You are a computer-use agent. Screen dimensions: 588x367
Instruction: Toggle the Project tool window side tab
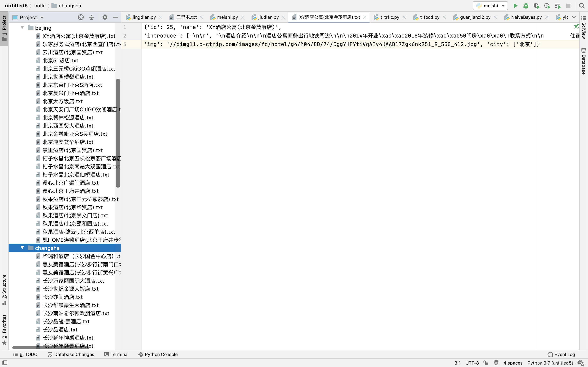4,28
